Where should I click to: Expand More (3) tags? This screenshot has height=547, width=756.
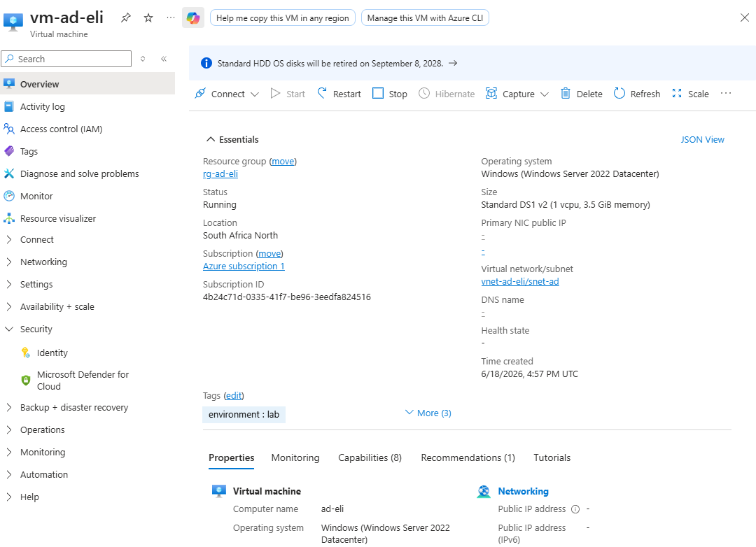tap(428, 413)
